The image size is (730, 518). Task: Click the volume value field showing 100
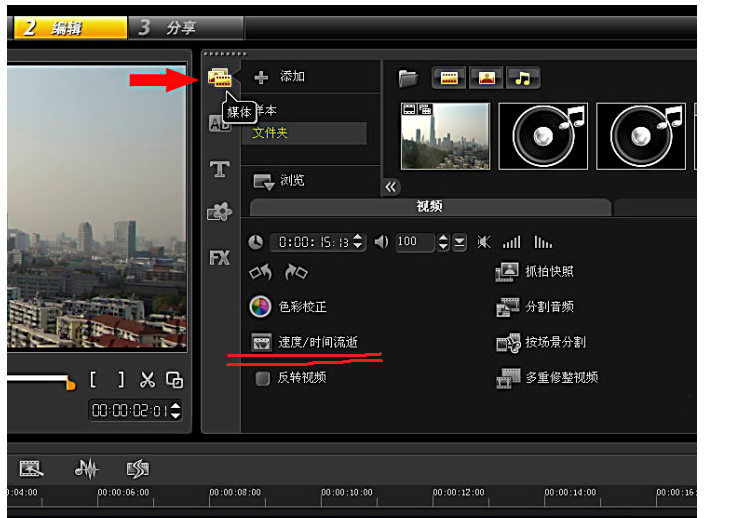[x=415, y=242]
